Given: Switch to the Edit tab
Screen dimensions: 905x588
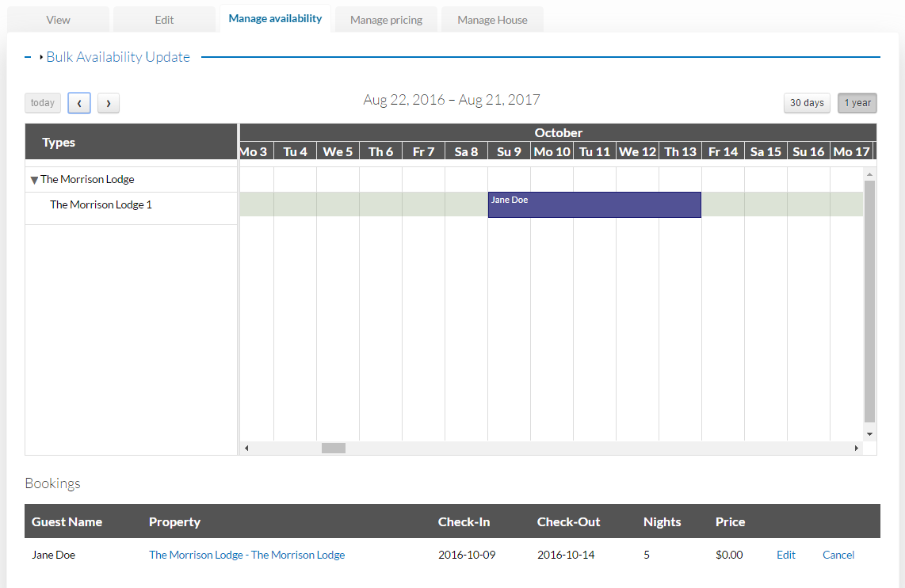Looking at the screenshot, I should click(164, 20).
